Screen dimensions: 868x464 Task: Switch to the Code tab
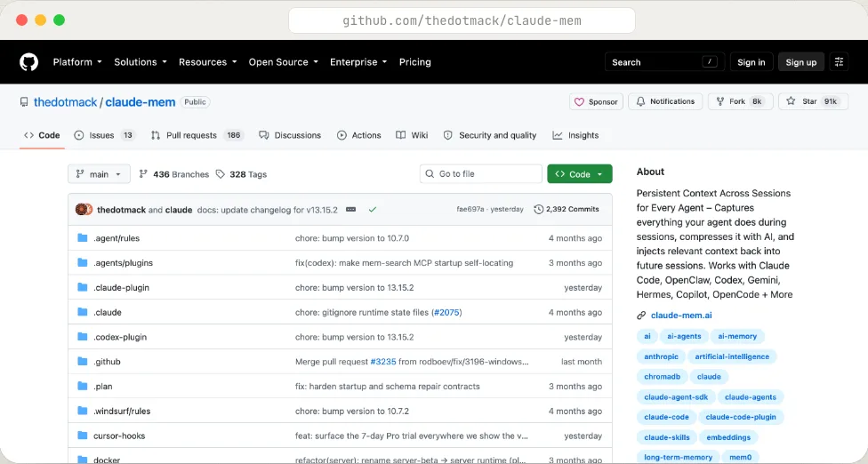coord(42,135)
